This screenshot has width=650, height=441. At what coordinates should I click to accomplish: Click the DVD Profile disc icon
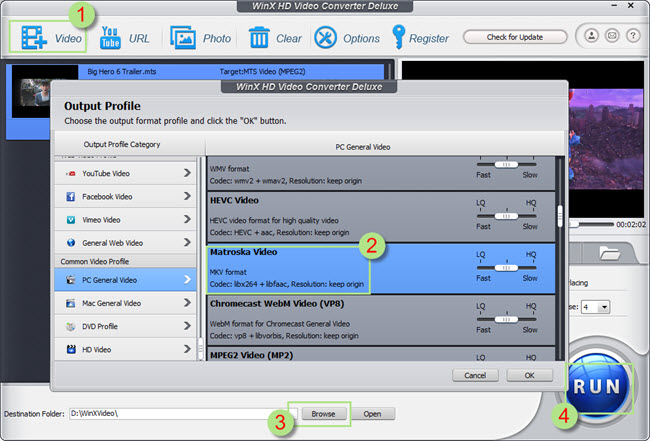coord(71,327)
